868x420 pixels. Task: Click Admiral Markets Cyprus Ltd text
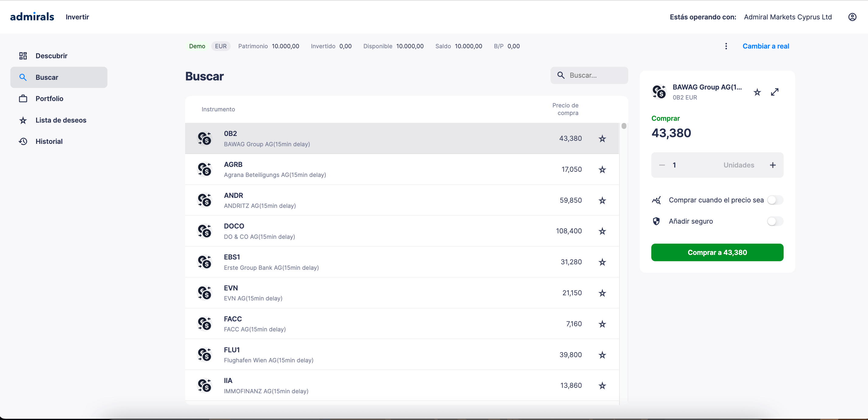788,17
